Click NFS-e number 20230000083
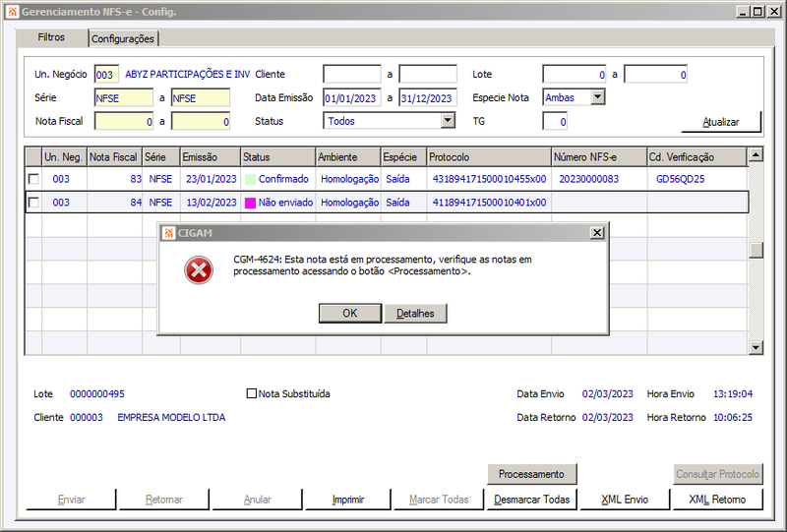 tap(588, 179)
